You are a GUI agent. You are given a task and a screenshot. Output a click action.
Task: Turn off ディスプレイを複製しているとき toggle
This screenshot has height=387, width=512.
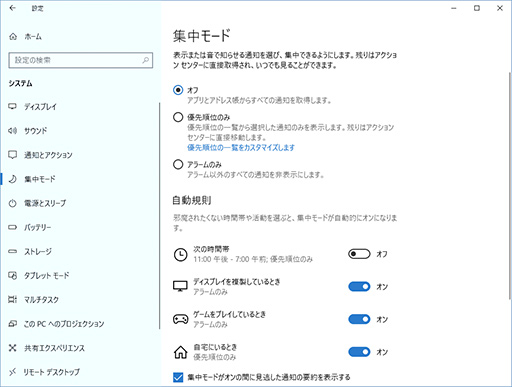coord(359,287)
